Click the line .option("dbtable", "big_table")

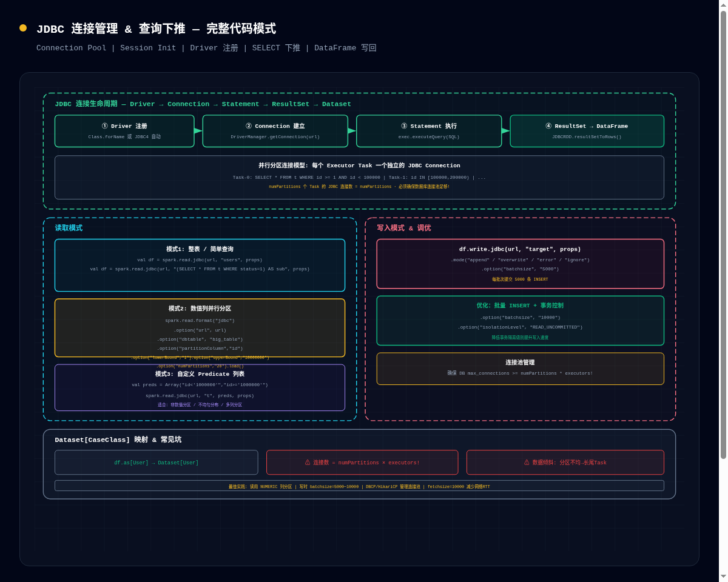[x=200, y=339]
